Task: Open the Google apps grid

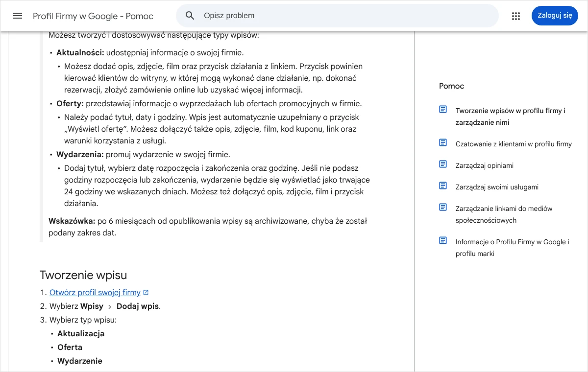Action: (516, 16)
